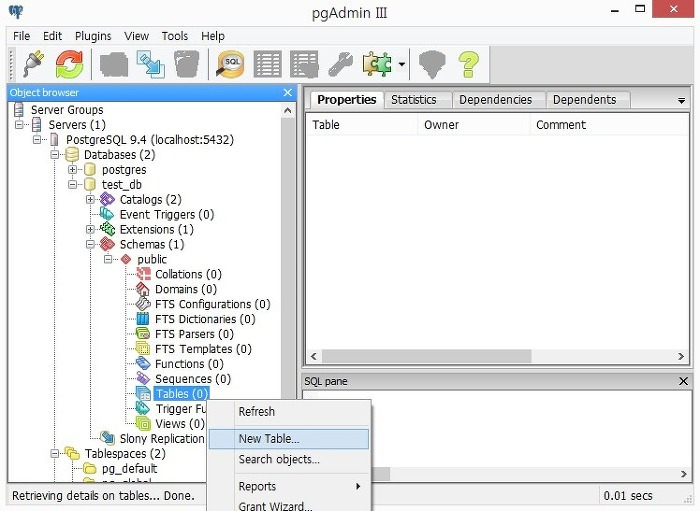Click the Drop object trash icon
Viewport: 700px width, 511px height.
tap(186, 64)
